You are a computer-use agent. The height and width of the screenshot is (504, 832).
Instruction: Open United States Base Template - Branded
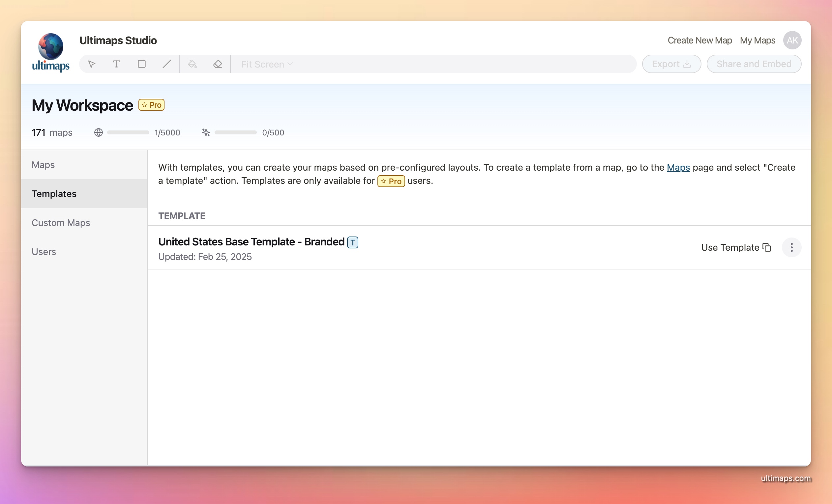pos(251,242)
